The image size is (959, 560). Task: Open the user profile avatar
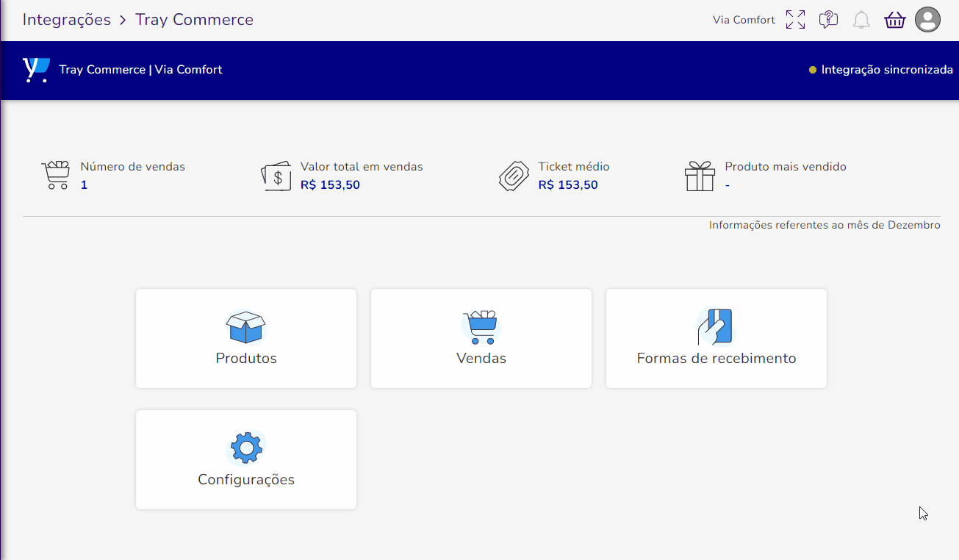pos(927,20)
